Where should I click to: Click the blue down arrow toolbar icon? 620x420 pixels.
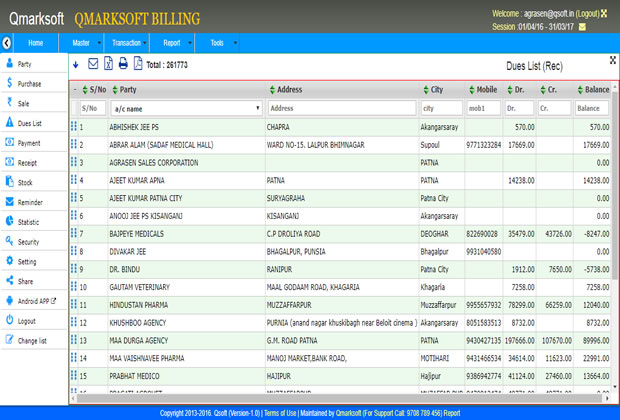point(76,64)
